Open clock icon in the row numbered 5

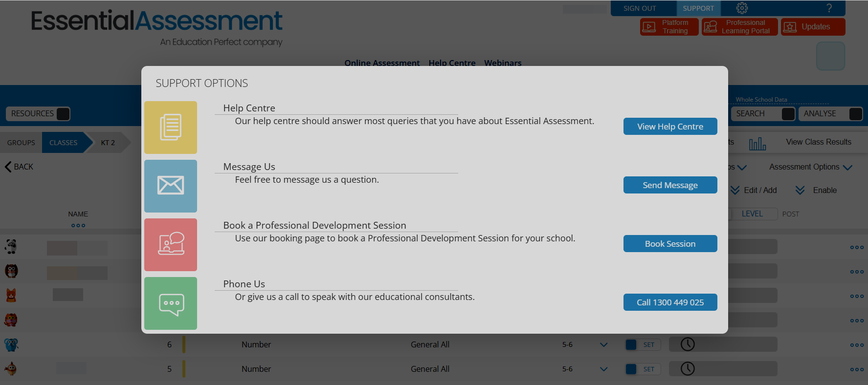coord(688,369)
